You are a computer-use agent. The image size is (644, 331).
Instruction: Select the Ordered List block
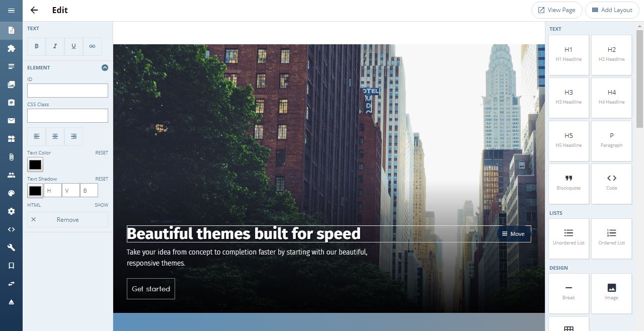[x=611, y=238]
